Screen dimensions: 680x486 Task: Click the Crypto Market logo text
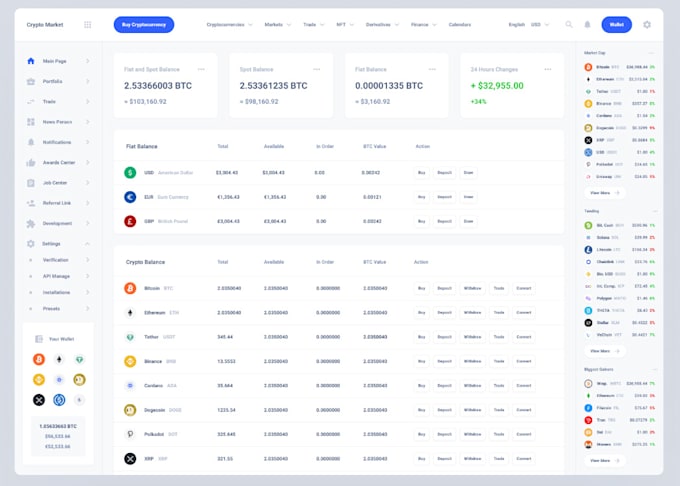coord(45,25)
